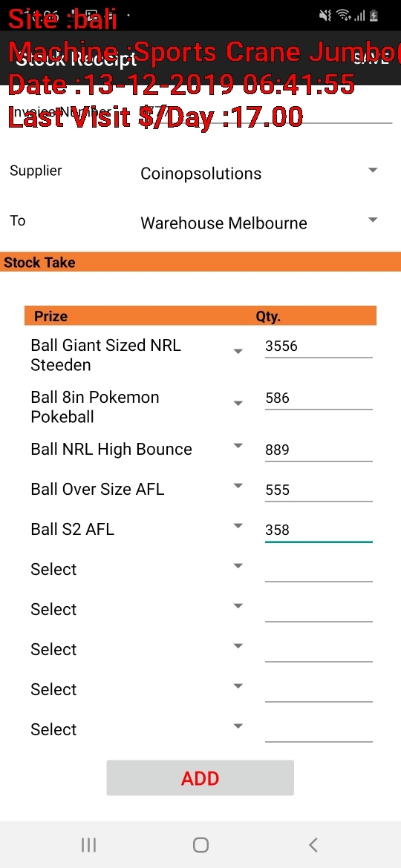The image size is (401, 868).
Task: Open the first empty Select prize dropdown
Action: tap(137, 569)
